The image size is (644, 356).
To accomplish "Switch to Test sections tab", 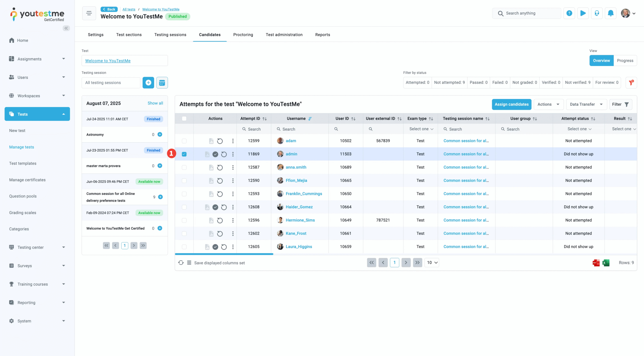I will pos(129,35).
